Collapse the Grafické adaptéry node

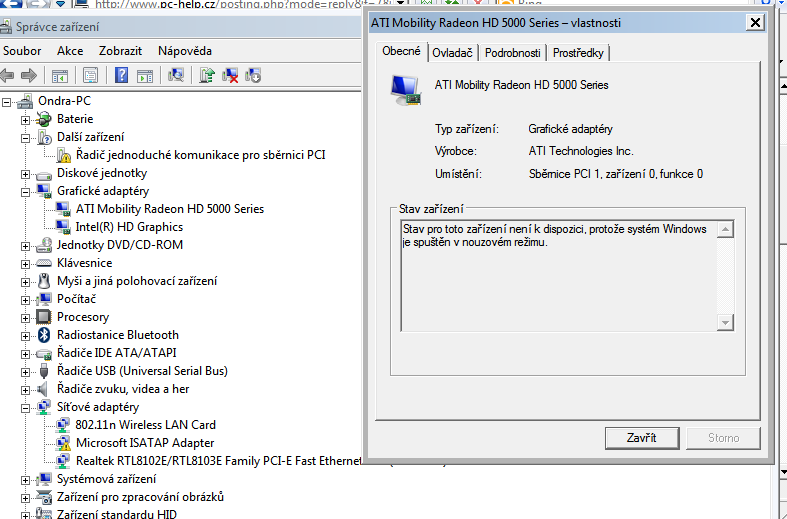click(26, 191)
